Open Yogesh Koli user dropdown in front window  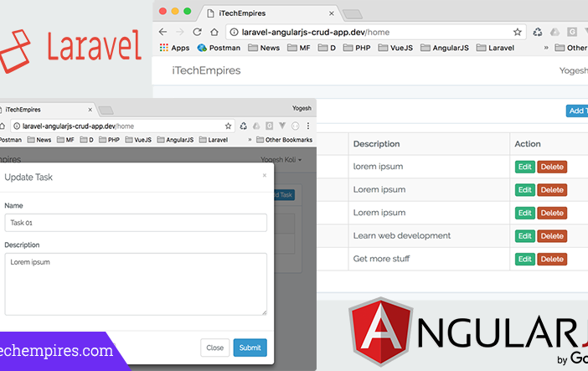tap(281, 160)
